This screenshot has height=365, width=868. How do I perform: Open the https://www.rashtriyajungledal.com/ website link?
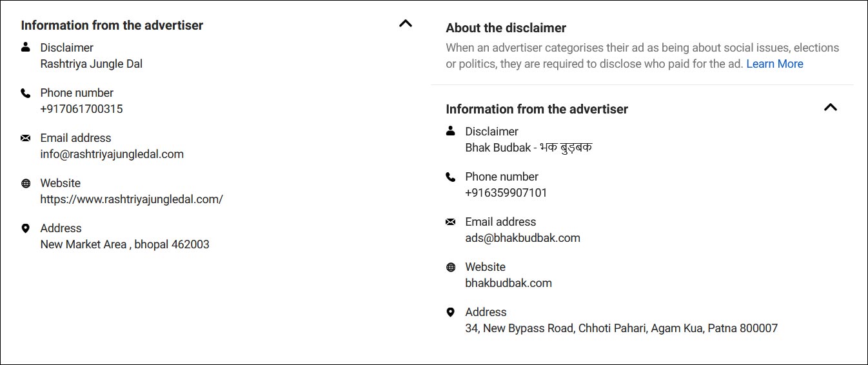pos(132,199)
